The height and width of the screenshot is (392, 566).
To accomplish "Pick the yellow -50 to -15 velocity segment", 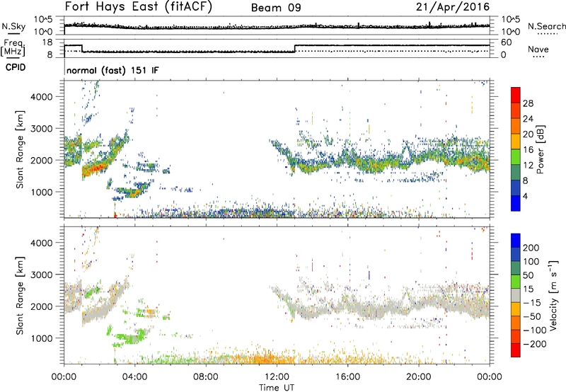I will 516,309.
